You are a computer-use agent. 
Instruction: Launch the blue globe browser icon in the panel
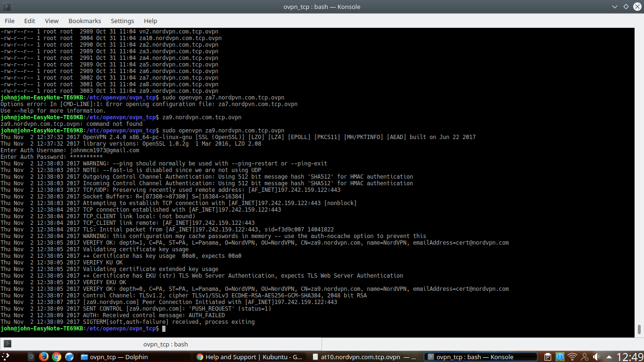pyautogui.click(x=69, y=357)
